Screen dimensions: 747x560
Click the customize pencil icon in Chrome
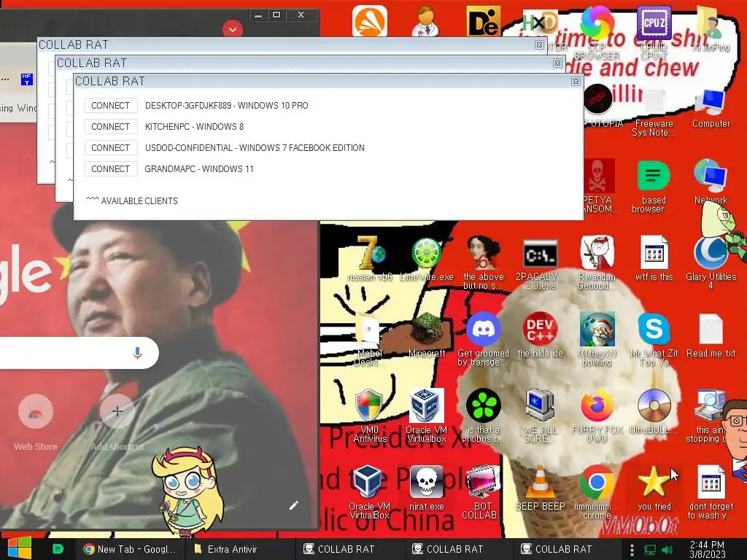pos(293,505)
